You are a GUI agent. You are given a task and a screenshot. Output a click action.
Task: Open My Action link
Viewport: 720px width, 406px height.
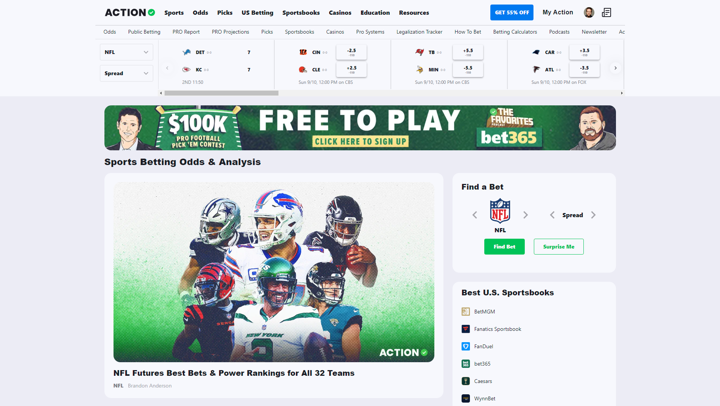[557, 12]
